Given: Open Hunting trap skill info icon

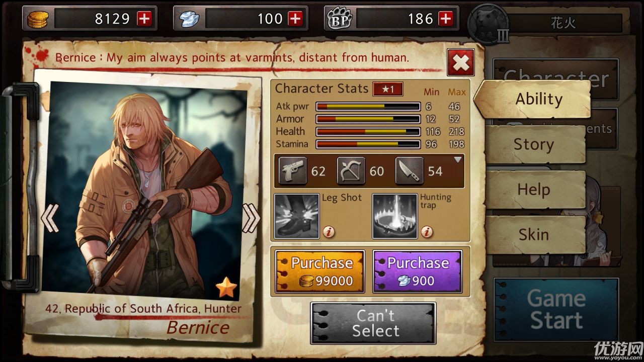Looking at the screenshot, I should pyautogui.click(x=427, y=231).
